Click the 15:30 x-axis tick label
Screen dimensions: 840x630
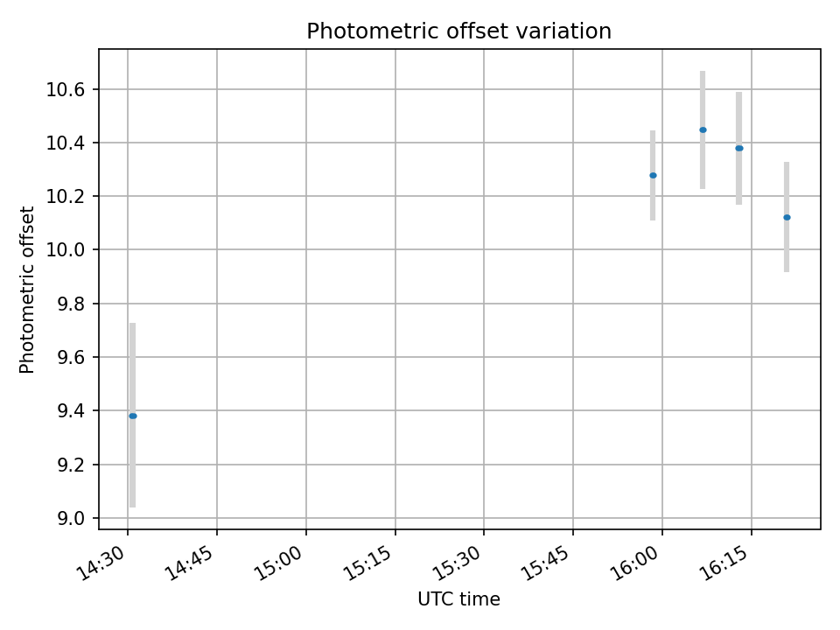click(x=459, y=563)
